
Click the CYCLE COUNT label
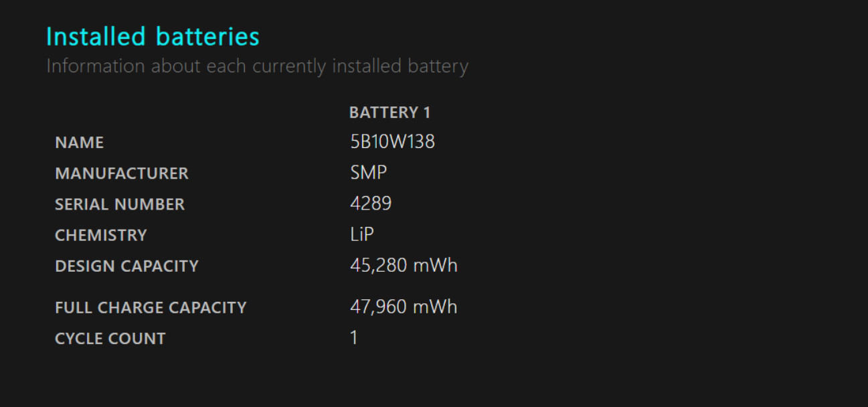point(110,338)
